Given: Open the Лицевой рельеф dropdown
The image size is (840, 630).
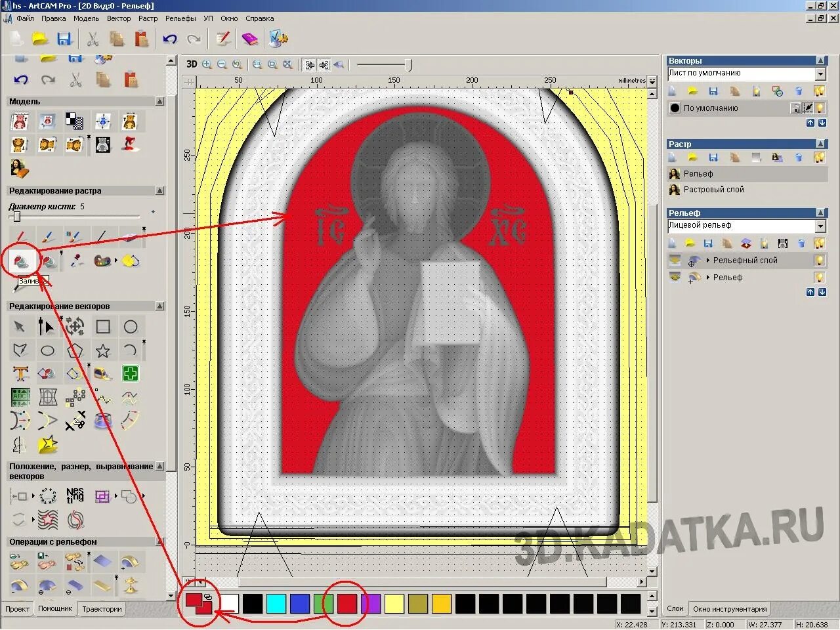Looking at the screenshot, I should coord(820,226).
